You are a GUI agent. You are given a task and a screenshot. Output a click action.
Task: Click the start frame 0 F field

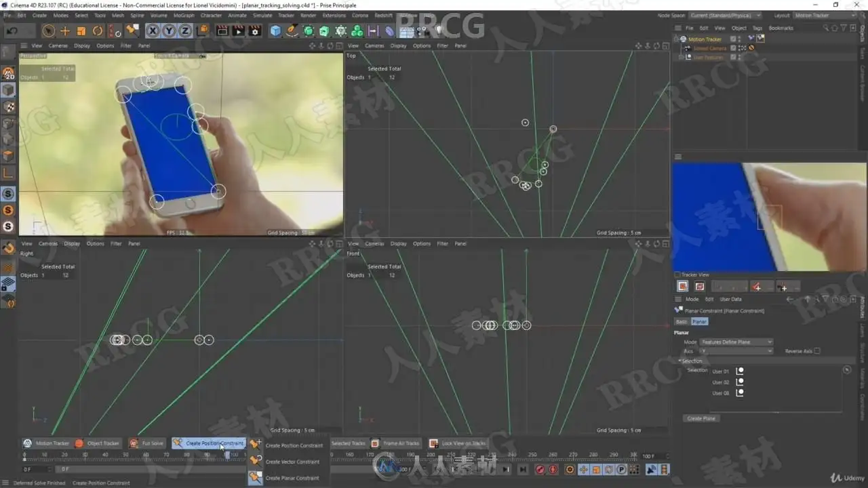[36, 469]
